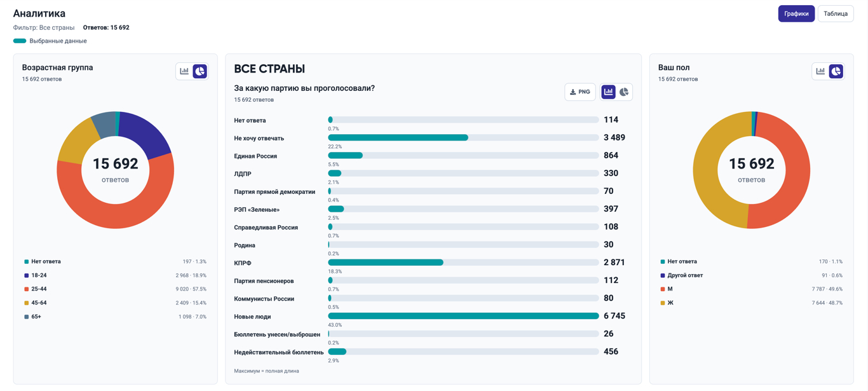
Task: Click the Коммунисты России label
Action: [266, 299]
